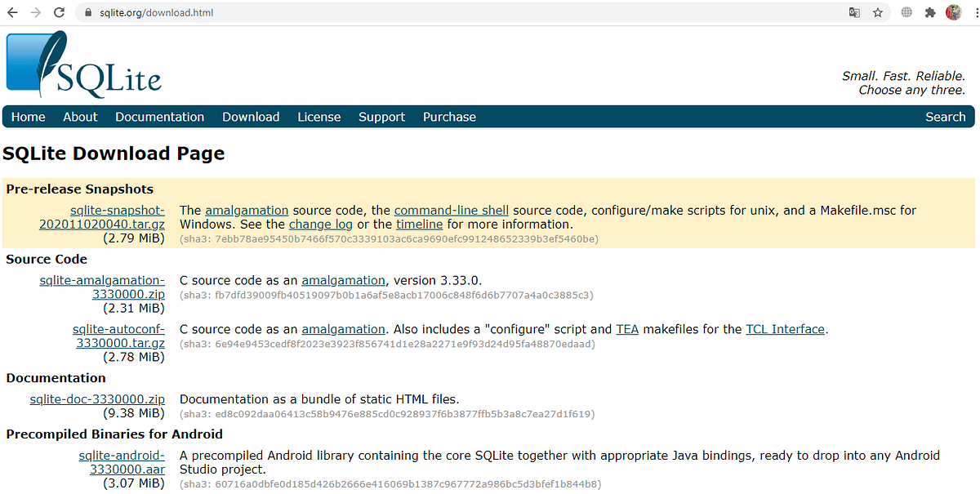
Task: Open site security info via the lock icon
Action: coord(87,12)
